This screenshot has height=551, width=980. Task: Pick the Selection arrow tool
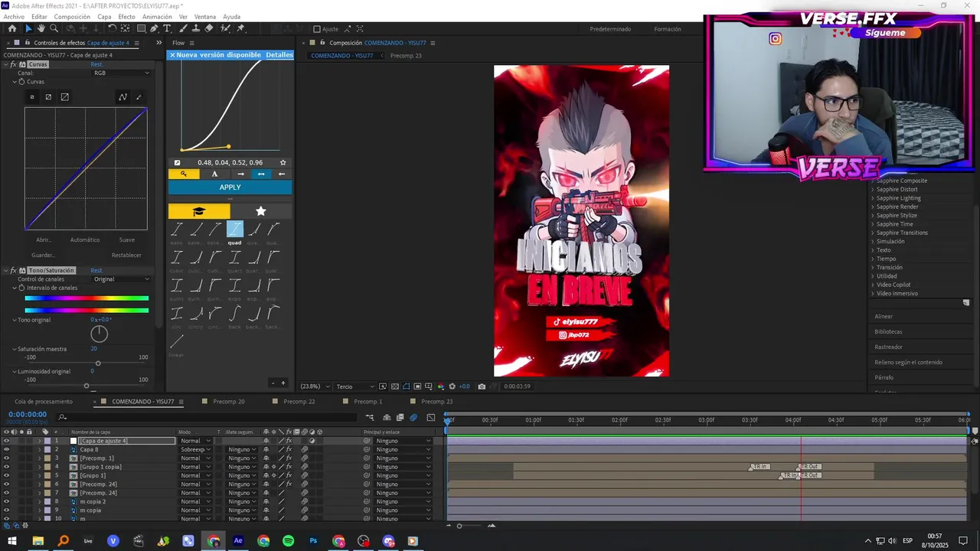28,29
